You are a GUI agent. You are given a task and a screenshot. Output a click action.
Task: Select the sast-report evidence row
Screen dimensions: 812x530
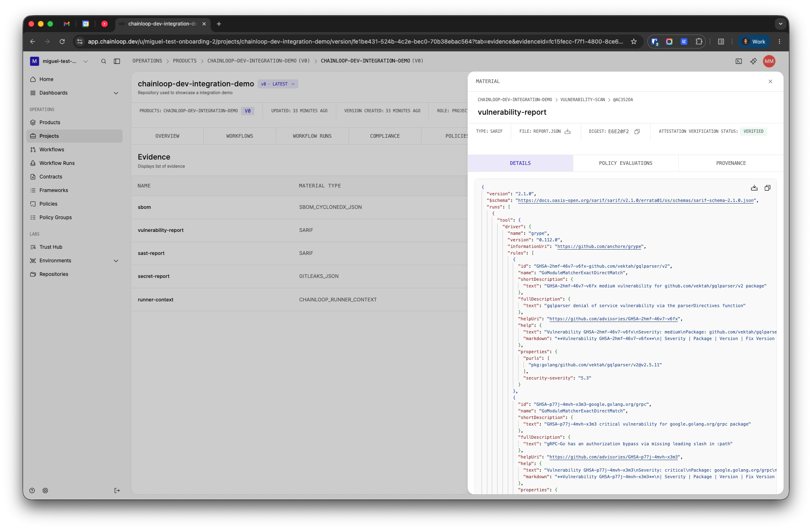[299, 253]
